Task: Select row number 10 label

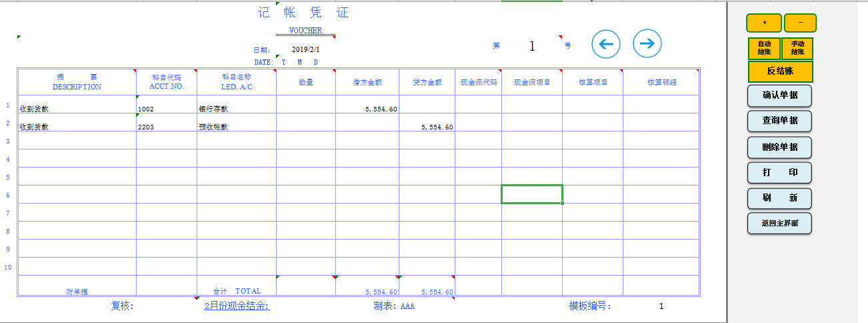Action: pyautogui.click(x=8, y=267)
